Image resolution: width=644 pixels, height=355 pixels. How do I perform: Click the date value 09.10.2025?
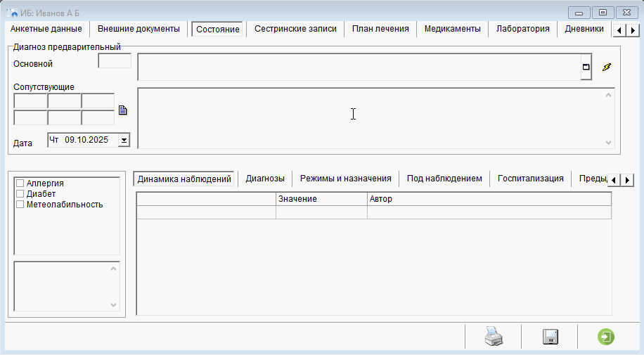click(86, 140)
